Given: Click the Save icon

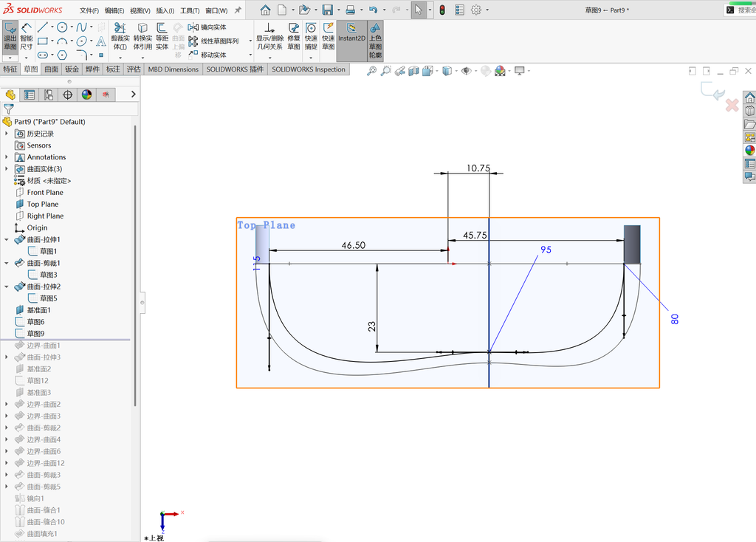Looking at the screenshot, I should click(327, 10).
